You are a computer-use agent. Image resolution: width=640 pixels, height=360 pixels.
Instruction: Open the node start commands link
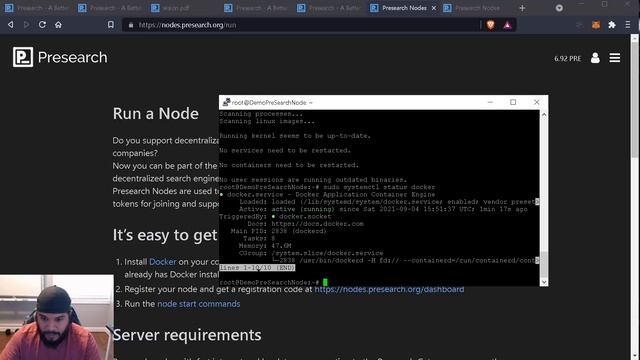click(x=198, y=304)
